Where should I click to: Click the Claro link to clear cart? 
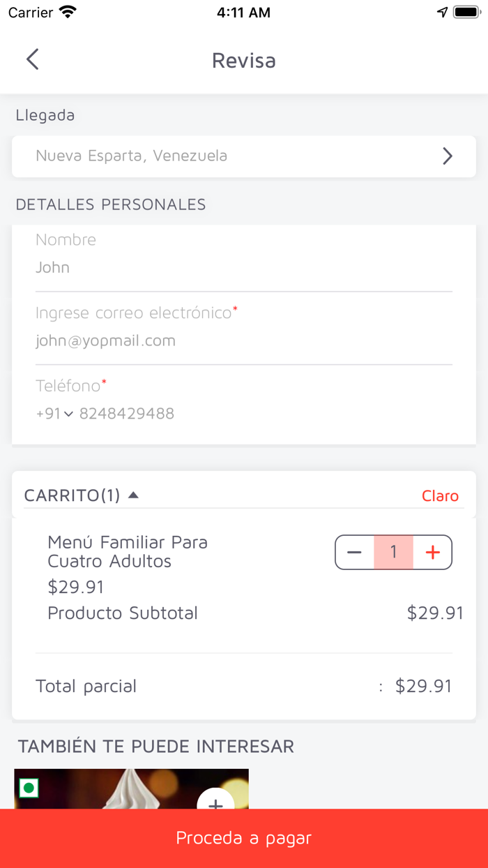[440, 496]
